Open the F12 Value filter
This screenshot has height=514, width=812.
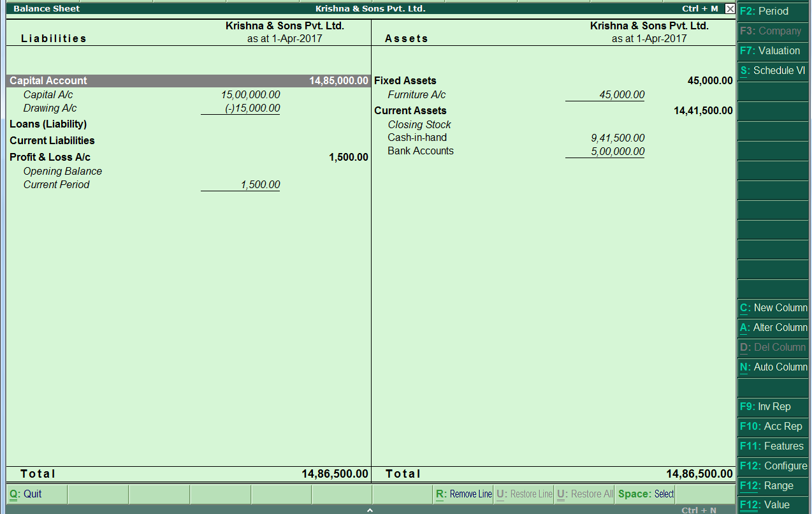click(x=767, y=504)
